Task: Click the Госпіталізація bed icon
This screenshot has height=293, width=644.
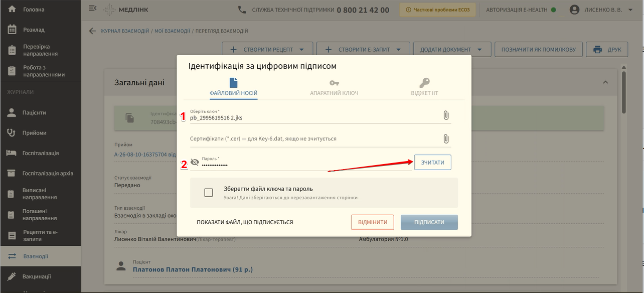Action: point(11,153)
